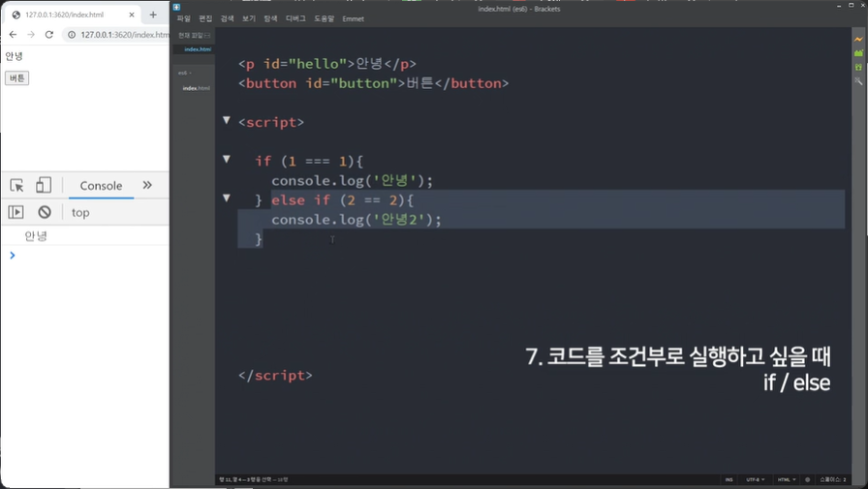
Task: Click the third icon in Brackets right toolbar
Action: tap(858, 67)
